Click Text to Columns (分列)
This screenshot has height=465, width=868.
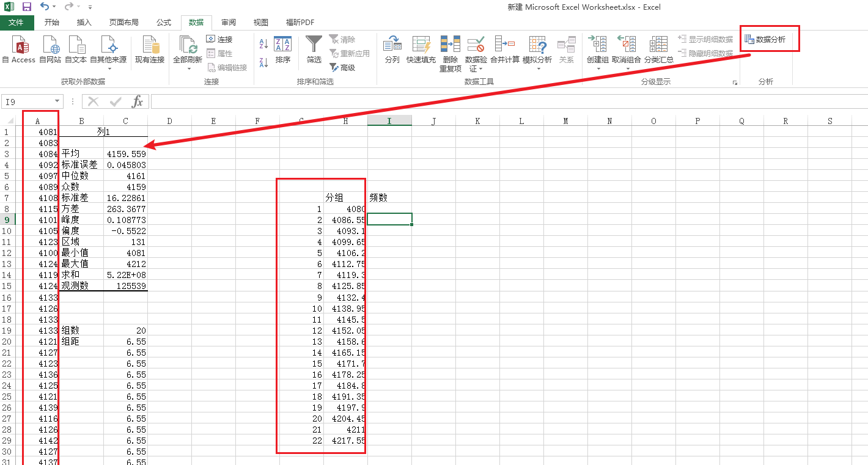point(392,50)
